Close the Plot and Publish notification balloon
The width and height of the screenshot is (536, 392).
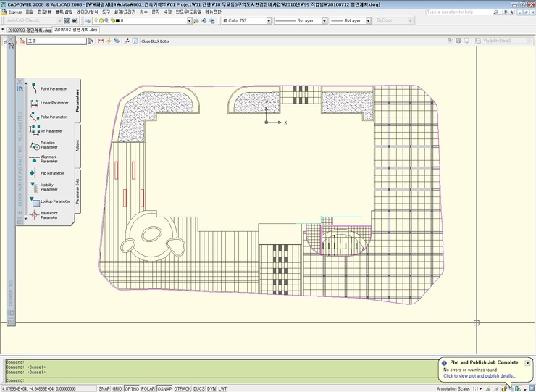[x=527, y=363]
